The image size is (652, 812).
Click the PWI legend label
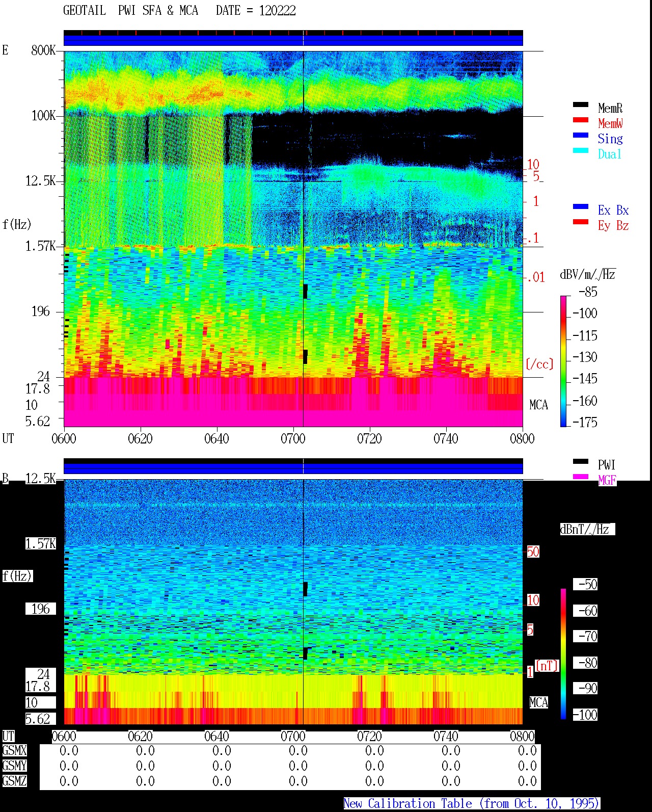point(607,465)
